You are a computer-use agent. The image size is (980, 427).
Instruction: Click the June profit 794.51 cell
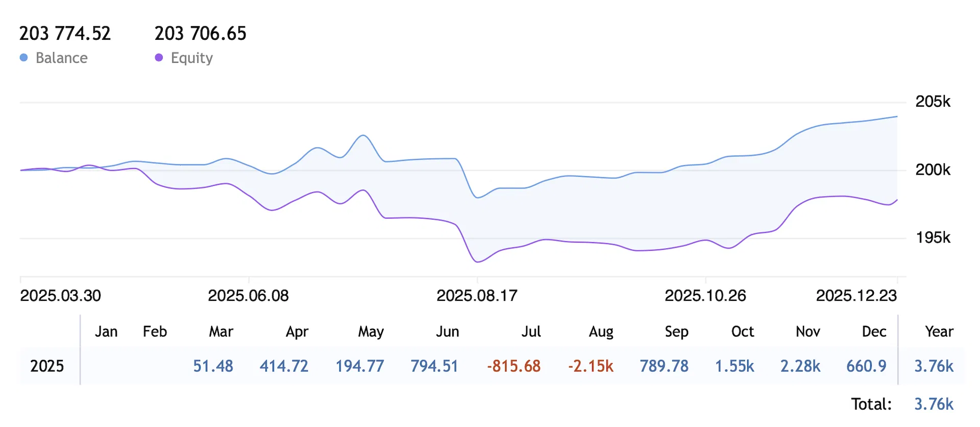(x=434, y=366)
